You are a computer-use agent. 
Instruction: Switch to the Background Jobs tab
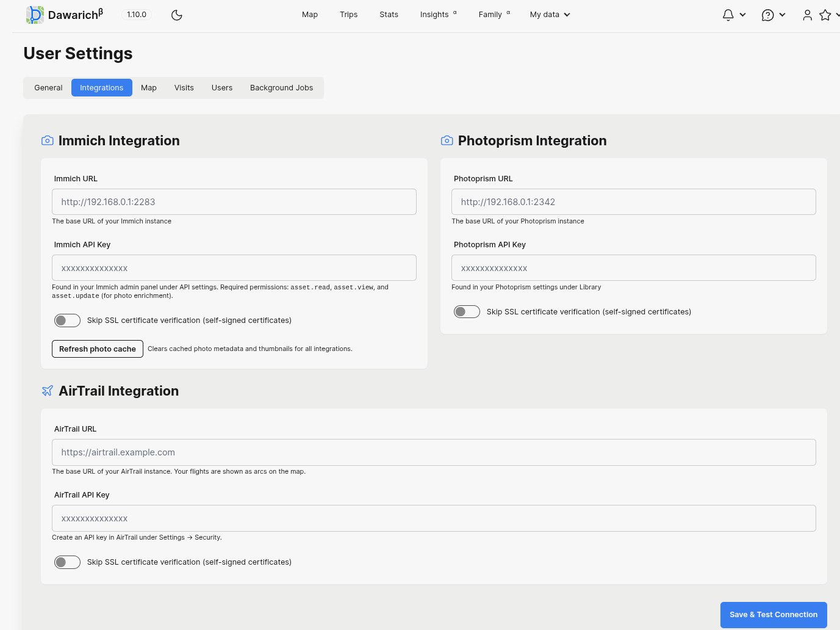(281, 88)
